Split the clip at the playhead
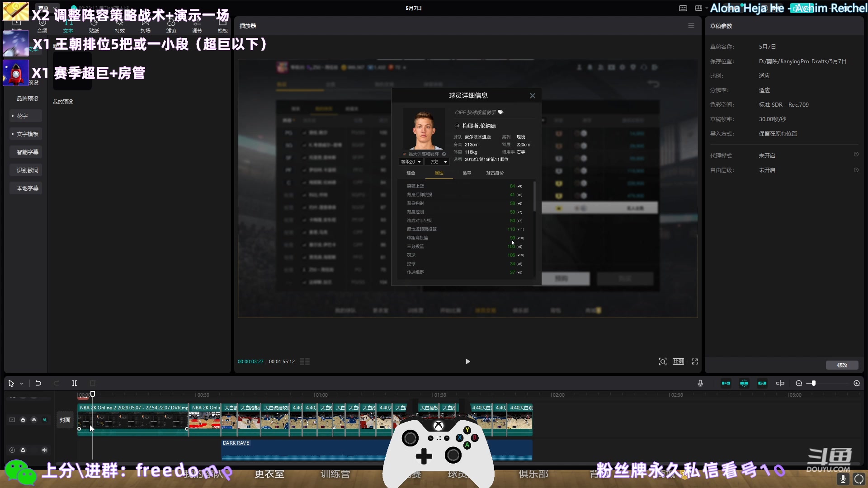The width and height of the screenshot is (868, 488). coord(75,383)
